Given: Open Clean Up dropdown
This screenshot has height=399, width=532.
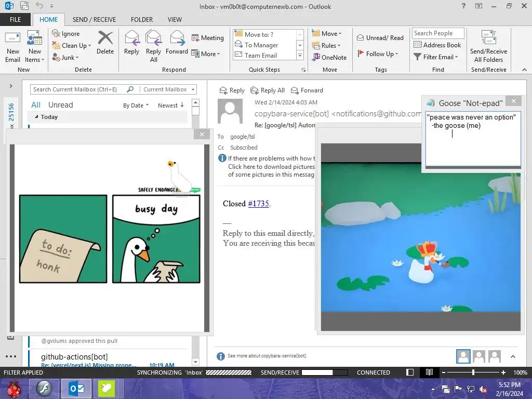Looking at the screenshot, I should (x=71, y=46).
